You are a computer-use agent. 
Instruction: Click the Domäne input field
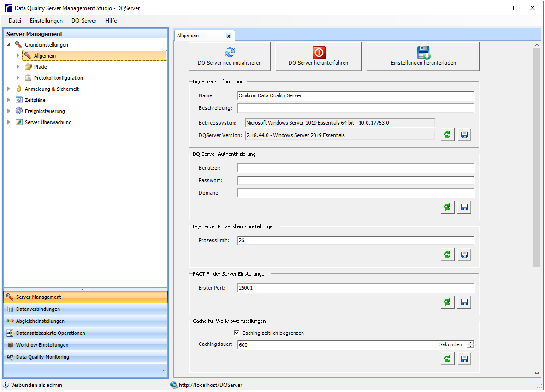tap(356, 193)
